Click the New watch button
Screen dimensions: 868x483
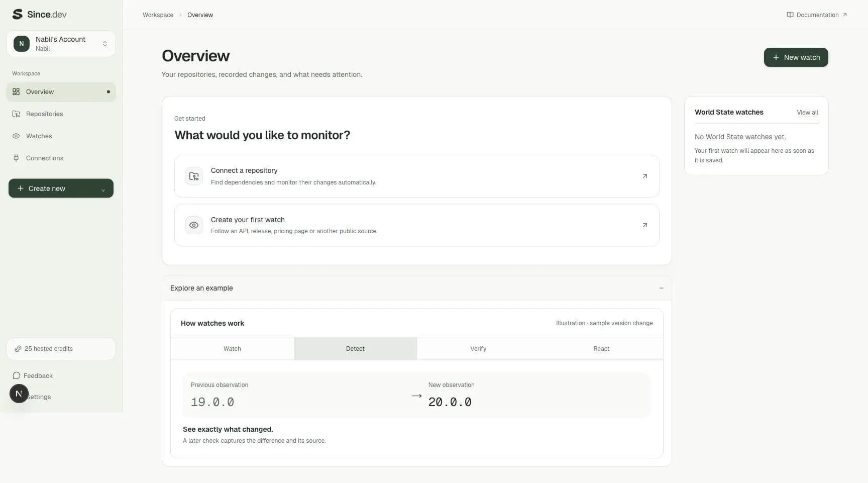(x=796, y=57)
